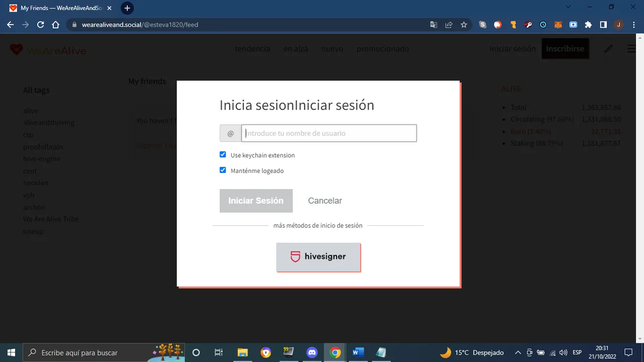Click the address bar URL
Image resolution: width=644 pixels, height=362 pixels.
[140, 25]
